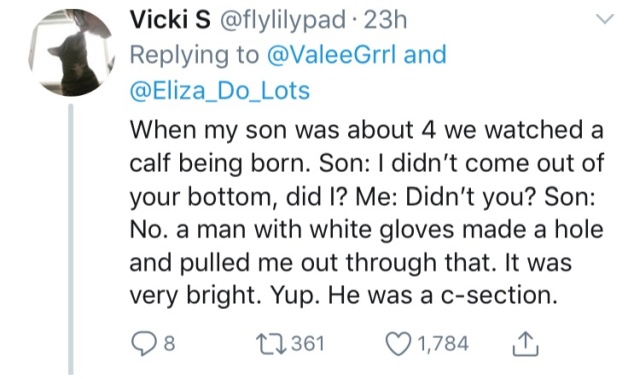Click the 361 retweets count

pos(308,344)
